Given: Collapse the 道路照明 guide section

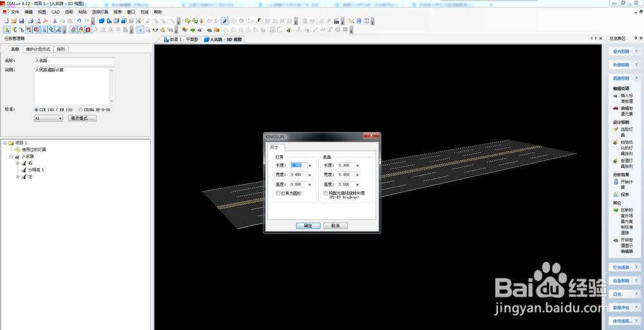Looking at the screenshot, I should pos(636,78).
